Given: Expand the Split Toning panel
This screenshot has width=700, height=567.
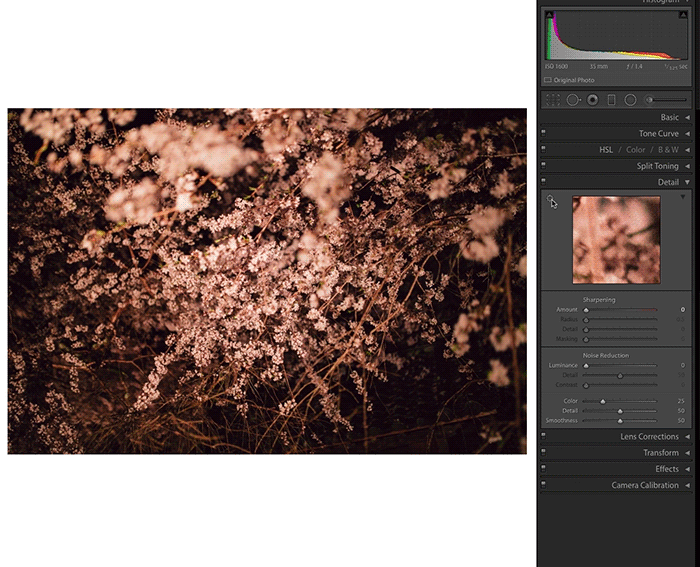Looking at the screenshot, I should [x=688, y=166].
